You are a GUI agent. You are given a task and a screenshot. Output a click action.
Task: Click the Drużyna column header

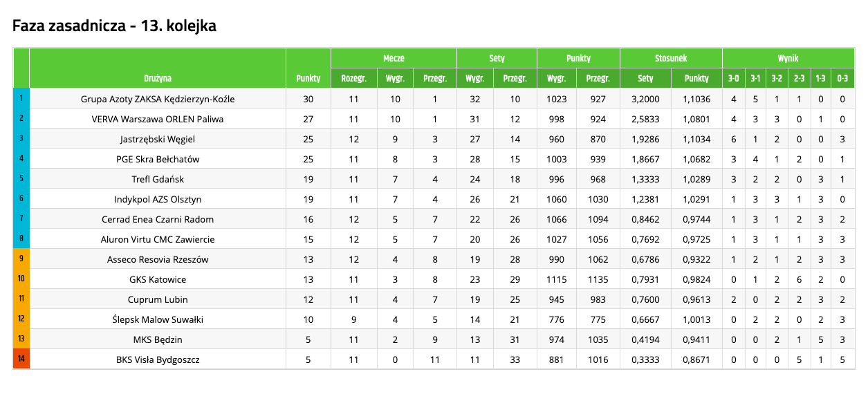click(x=158, y=78)
